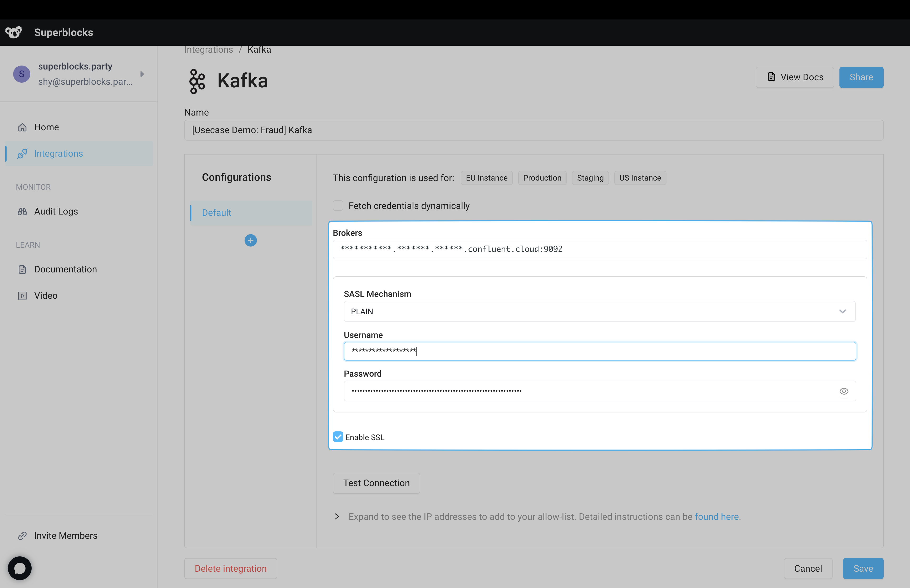Click the Documentation page icon
910x588 pixels.
[23, 270]
